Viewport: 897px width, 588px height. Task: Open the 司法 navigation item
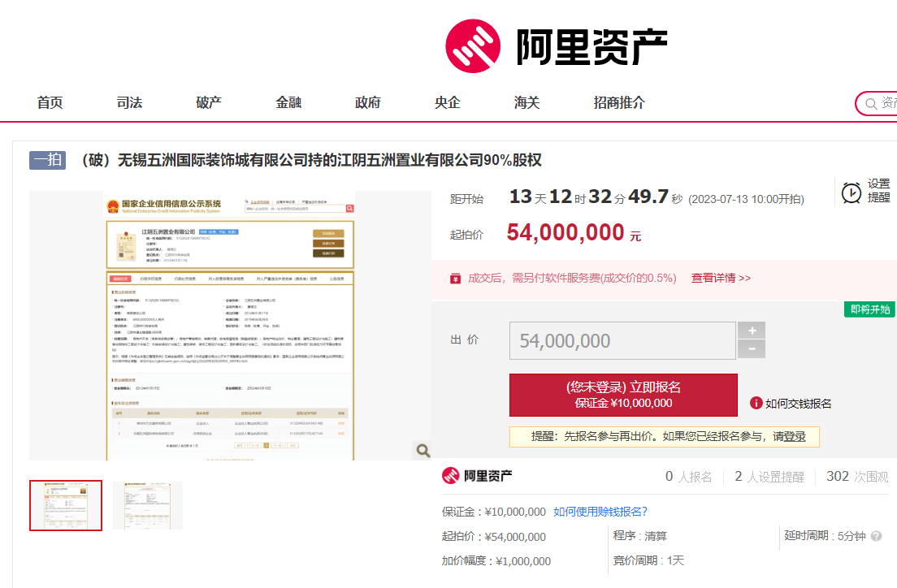tap(129, 102)
